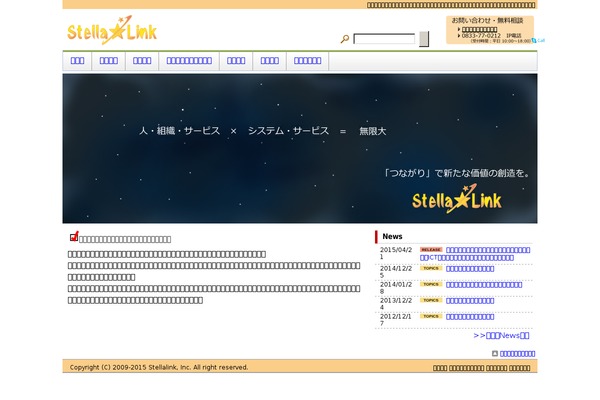Open the leftmost navigation menu item
The height and width of the screenshot is (400, 600).
77,60
